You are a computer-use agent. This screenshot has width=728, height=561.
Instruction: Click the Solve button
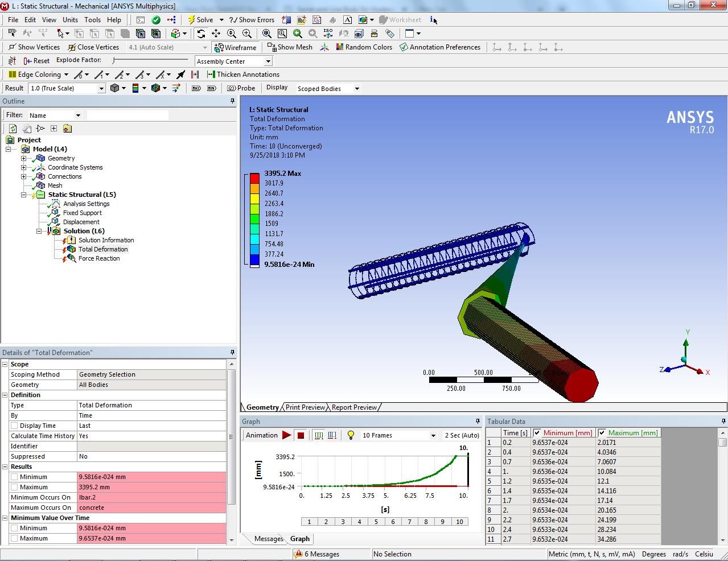[x=200, y=20]
